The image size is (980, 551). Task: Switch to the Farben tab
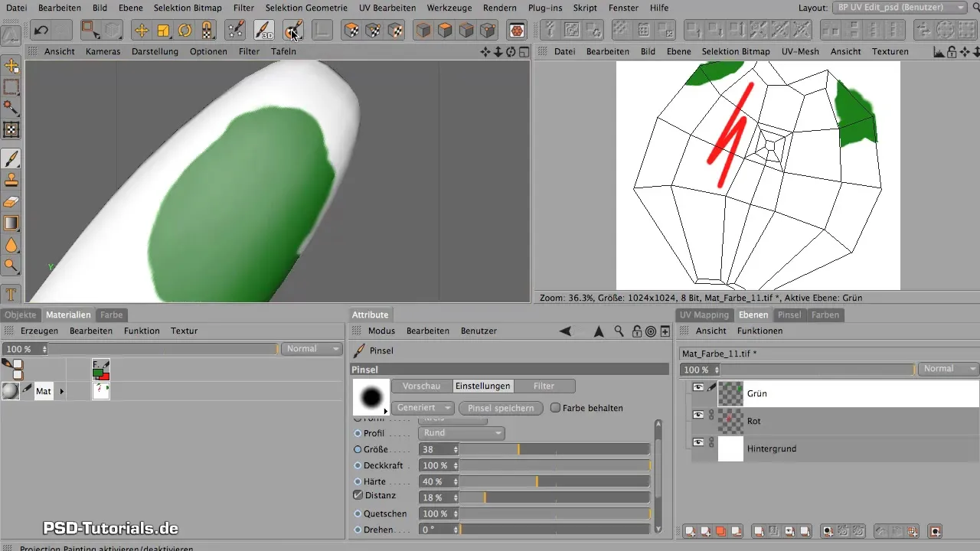(825, 315)
